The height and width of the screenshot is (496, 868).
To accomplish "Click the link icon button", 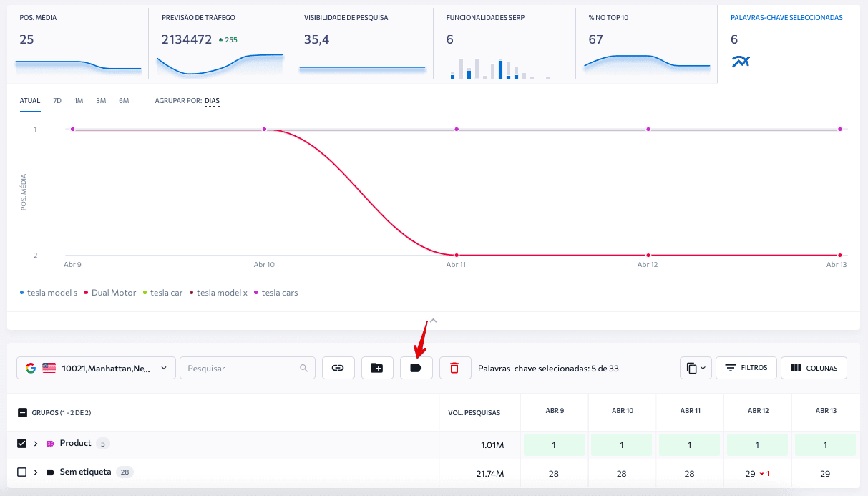I will (x=338, y=368).
